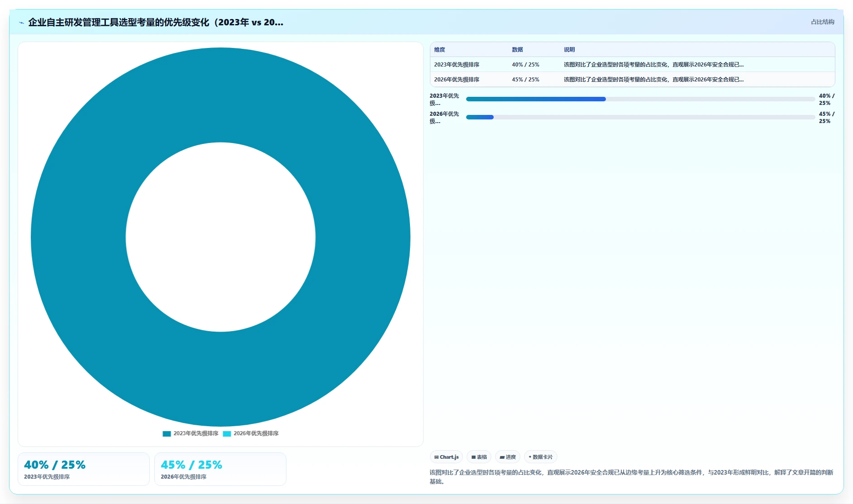Click the summary paragraph below the tags
Viewport: 853px width, 504px height.
pos(631,477)
